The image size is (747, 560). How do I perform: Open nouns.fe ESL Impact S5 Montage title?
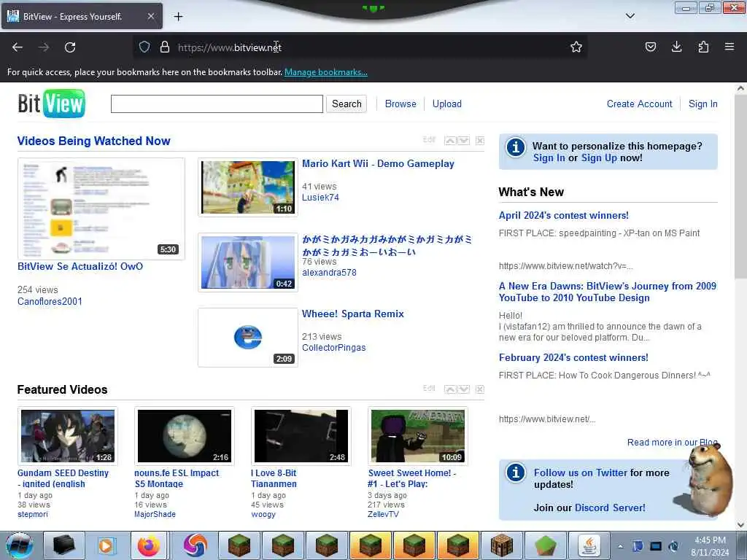(177, 478)
